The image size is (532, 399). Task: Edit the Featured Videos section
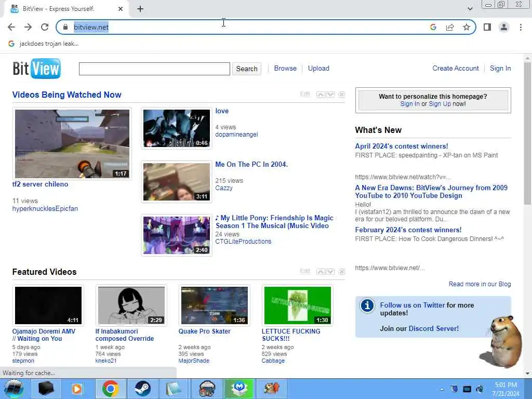304,271
